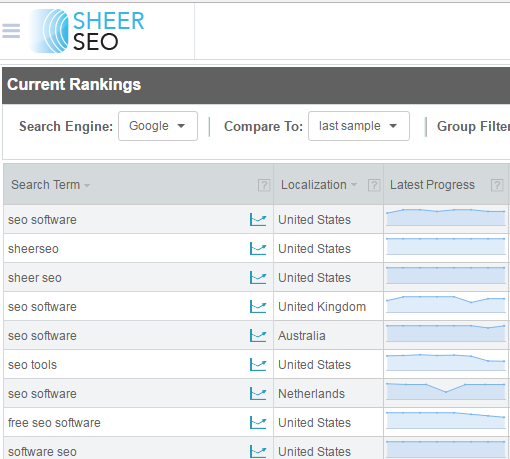
Task: Click sparkline for seo software Netherlands
Action: pyautogui.click(x=446, y=391)
